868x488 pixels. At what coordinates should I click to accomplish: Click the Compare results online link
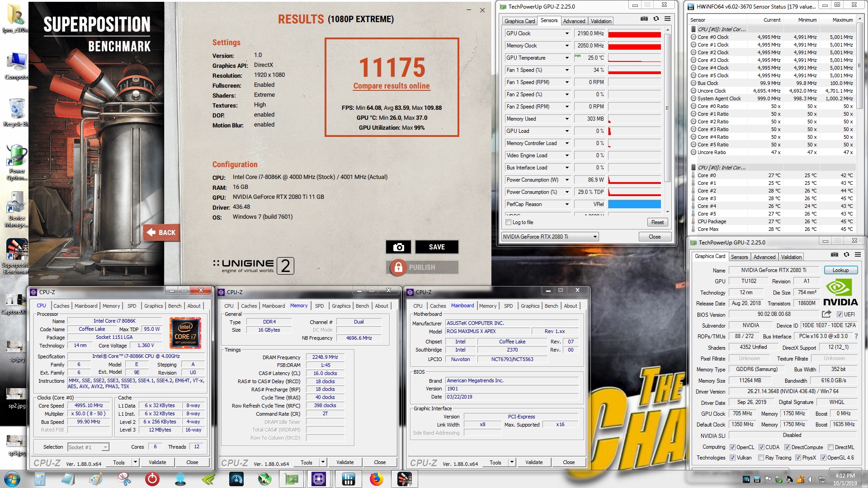[392, 86]
